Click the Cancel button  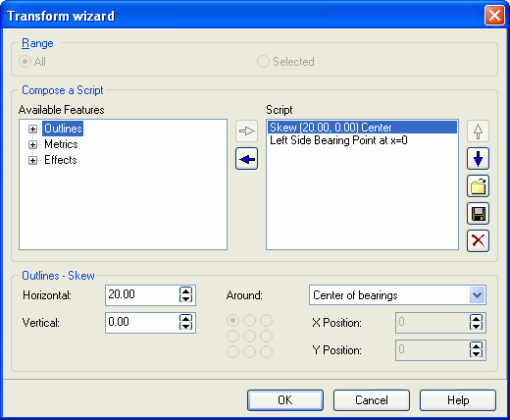click(372, 400)
